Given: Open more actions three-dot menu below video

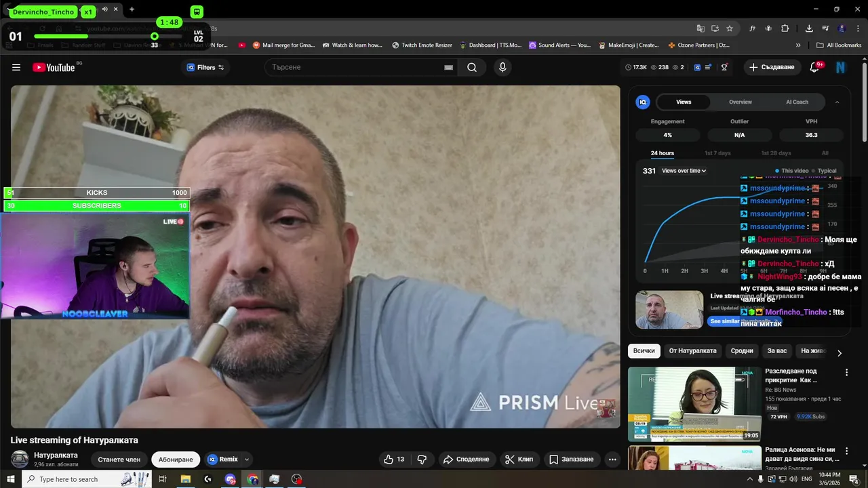Looking at the screenshot, I should (612, 460).
